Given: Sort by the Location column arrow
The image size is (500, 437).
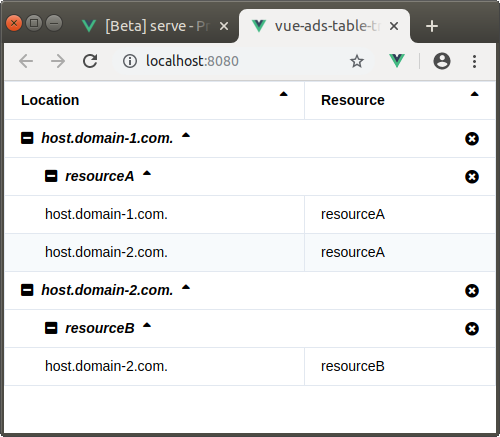Looking at the screenshot, I should [x=283, y=94].
